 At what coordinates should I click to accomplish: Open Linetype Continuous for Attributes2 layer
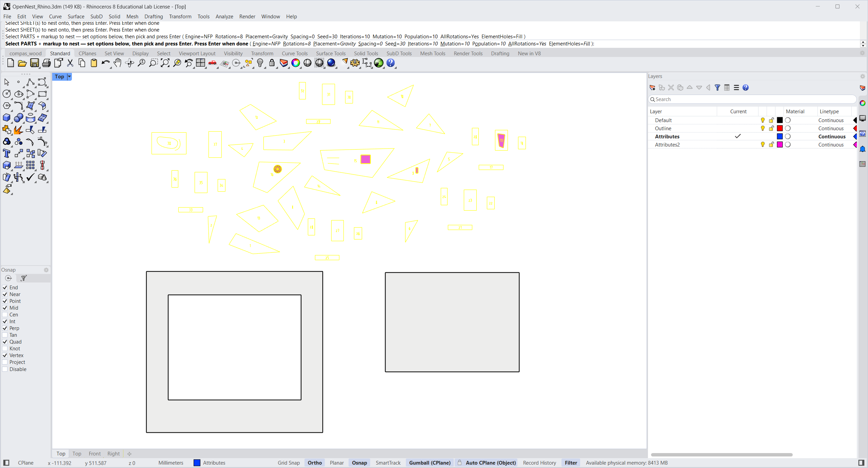831,145
